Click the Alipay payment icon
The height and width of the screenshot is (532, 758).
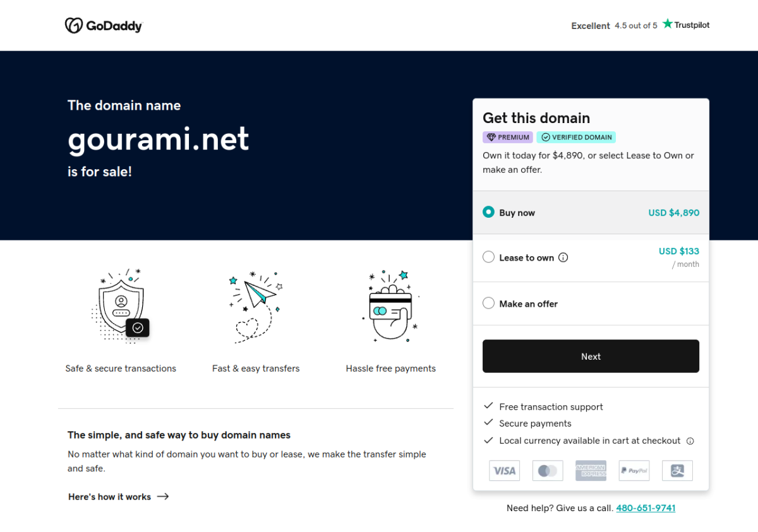pyautogui.click(x=677, y=471)
